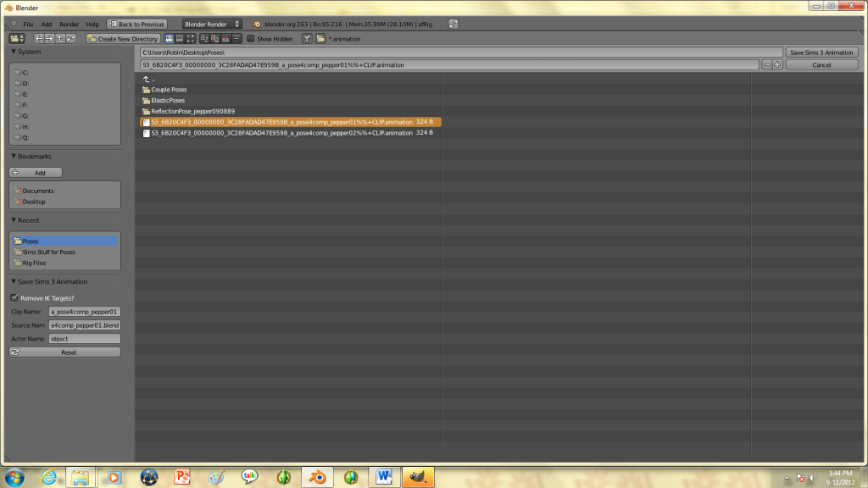Select the G: drive
Viewport: 868px width, 488px height.
tap(64, 116)
